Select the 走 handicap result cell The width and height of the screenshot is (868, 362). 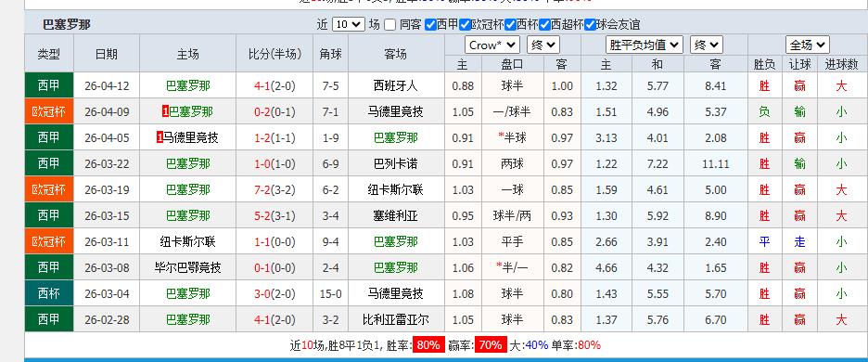[x=799, y=241]
